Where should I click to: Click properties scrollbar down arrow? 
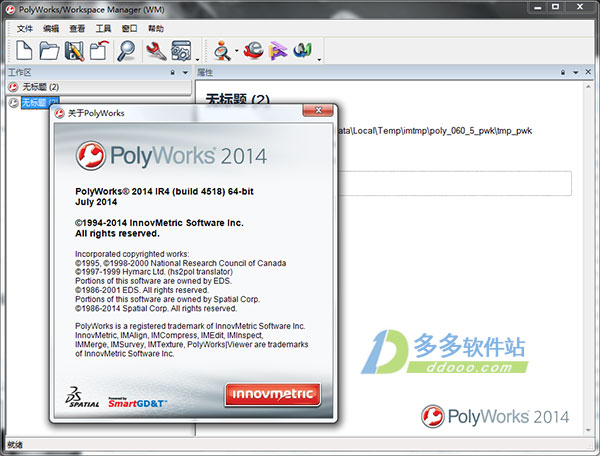click(x=589, y=430)
